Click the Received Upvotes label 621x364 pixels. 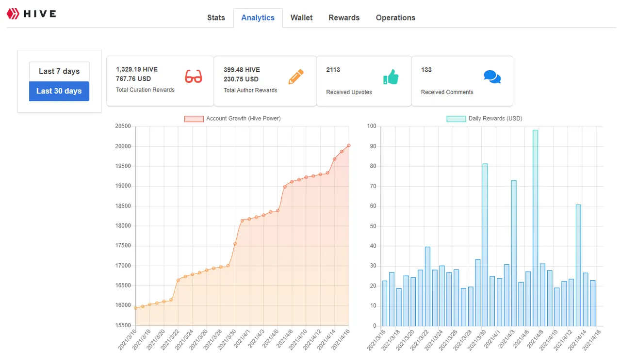(349, 92)
